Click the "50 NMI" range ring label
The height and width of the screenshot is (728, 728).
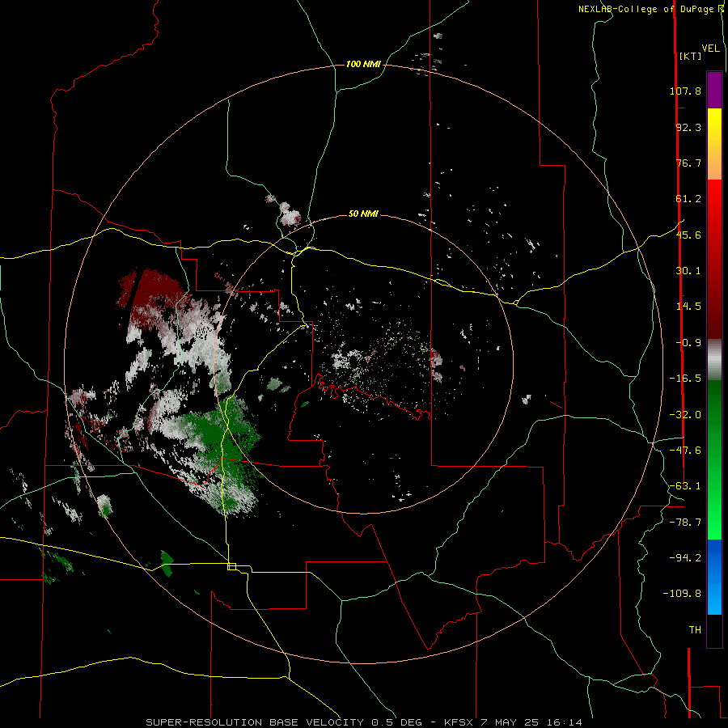[x=363, y=214]
